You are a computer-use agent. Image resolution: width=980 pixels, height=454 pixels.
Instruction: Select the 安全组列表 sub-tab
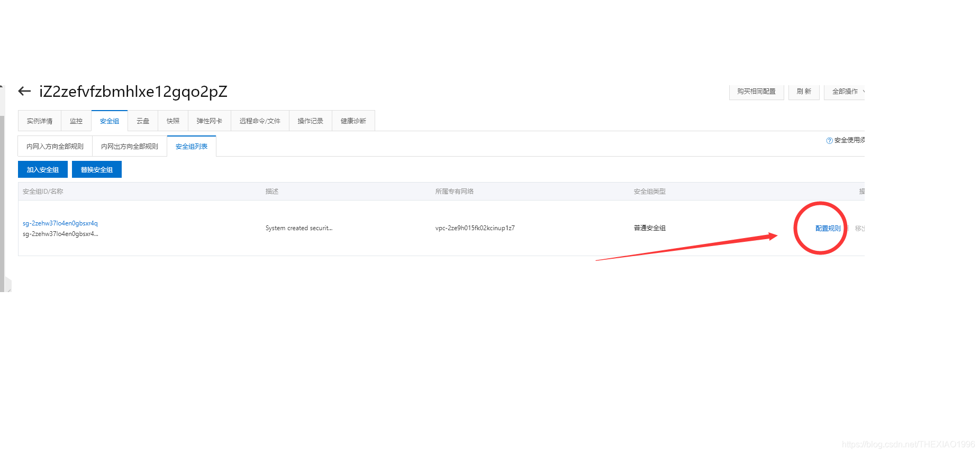click(192, 147)
